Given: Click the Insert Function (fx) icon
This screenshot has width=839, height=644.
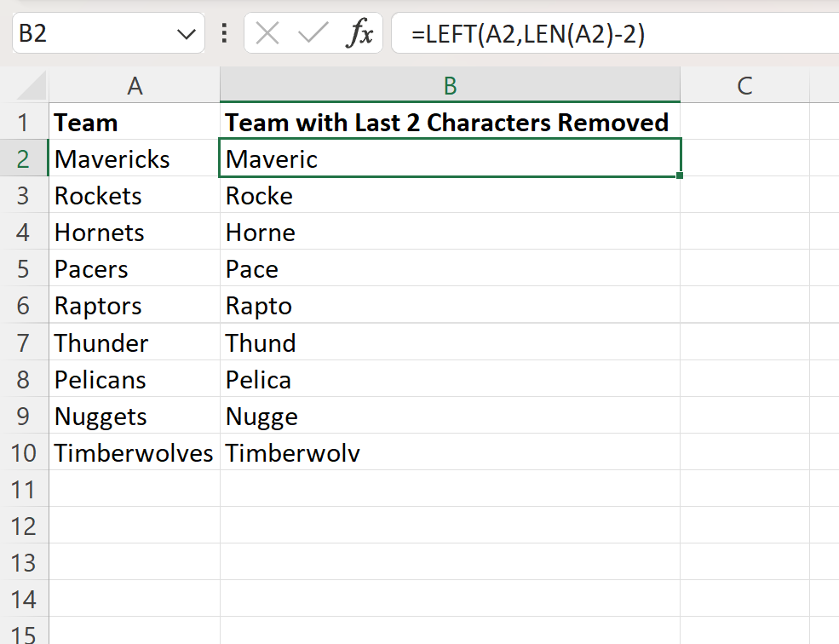Looking at the screenshot, I should click(361, 33).
